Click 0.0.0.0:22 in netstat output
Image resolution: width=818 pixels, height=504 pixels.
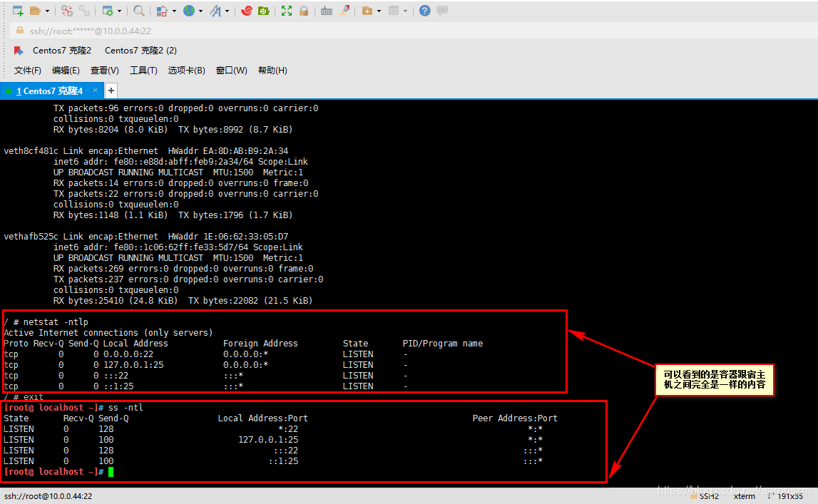click(128, 354)
